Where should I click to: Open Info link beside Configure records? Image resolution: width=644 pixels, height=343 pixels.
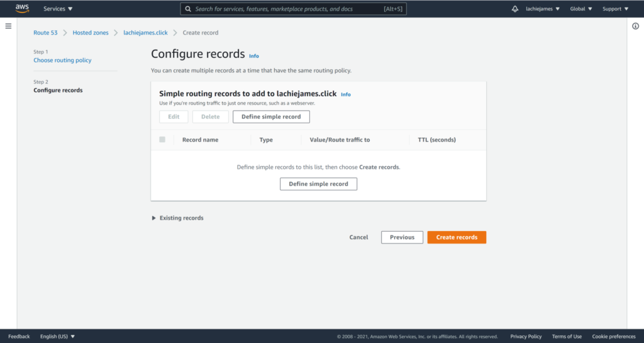[x=254, y=56]
